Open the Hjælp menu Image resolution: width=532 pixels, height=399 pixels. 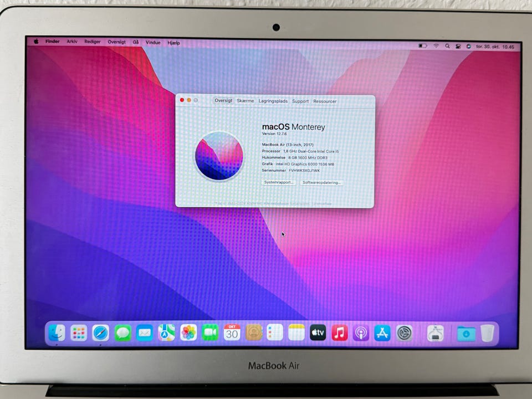pyautogui.click(x=173, y=43)
